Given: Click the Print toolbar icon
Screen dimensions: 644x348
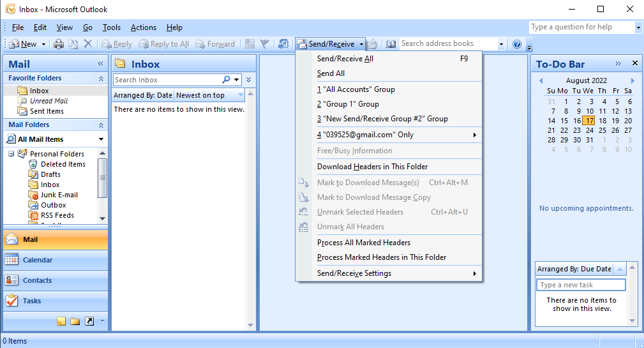Looking at the screenshot, I should point(59,44).
